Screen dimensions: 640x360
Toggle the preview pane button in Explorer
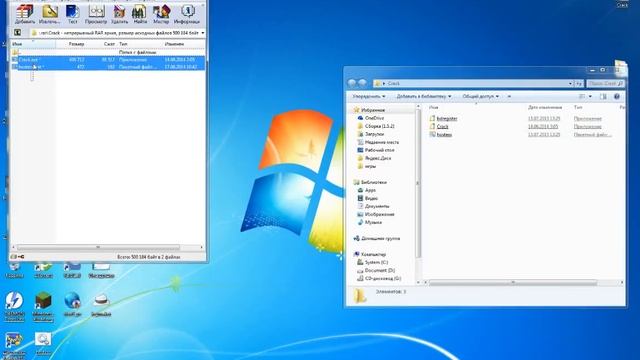point(603,96)
